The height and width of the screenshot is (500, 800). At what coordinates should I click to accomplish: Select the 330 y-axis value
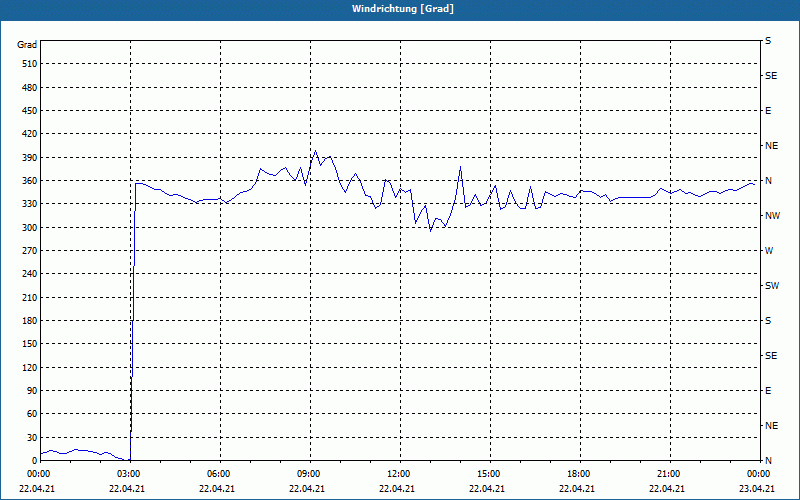point(30,204)
